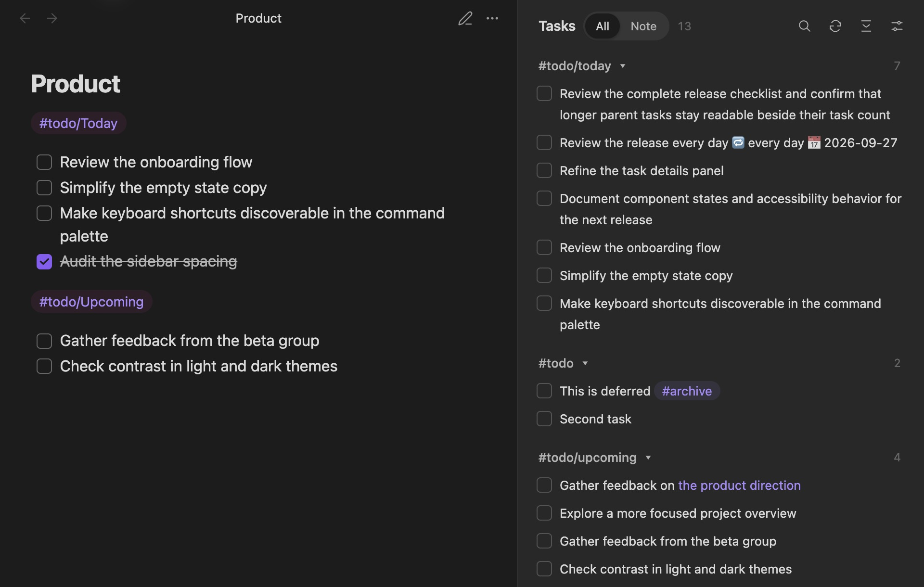Viewport: 924px width, 587px height.
Task: Select the Note tab in Tasks
Action: pyautogui.click(x=643, y=26)
